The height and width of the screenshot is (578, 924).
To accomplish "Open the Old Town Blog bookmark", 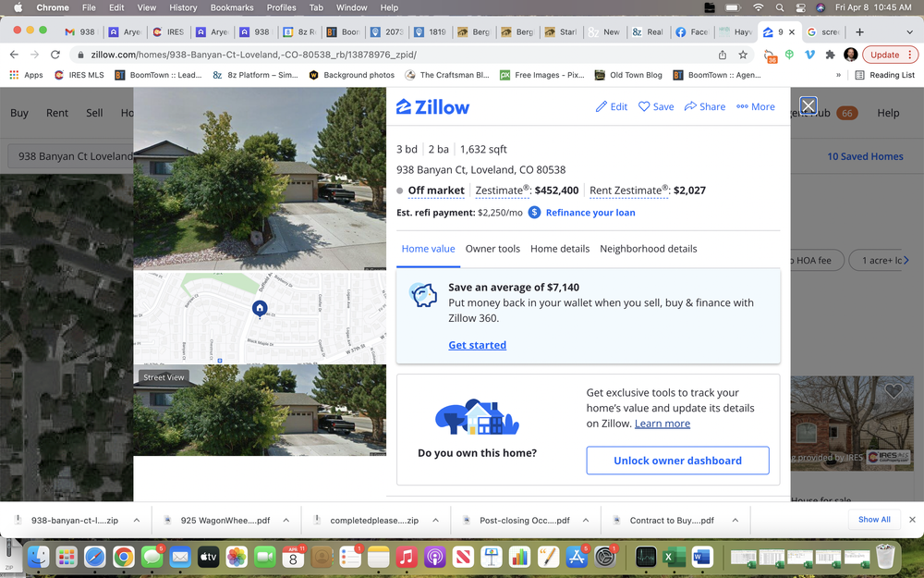I will (x=628, y=75).
